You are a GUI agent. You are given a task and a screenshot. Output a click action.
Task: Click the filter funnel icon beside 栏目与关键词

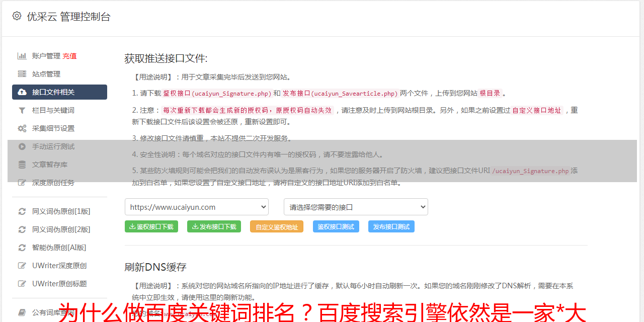coord(22,110)
